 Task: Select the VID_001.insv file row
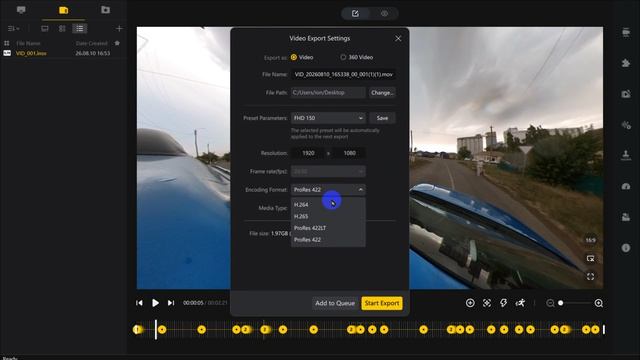62,53
